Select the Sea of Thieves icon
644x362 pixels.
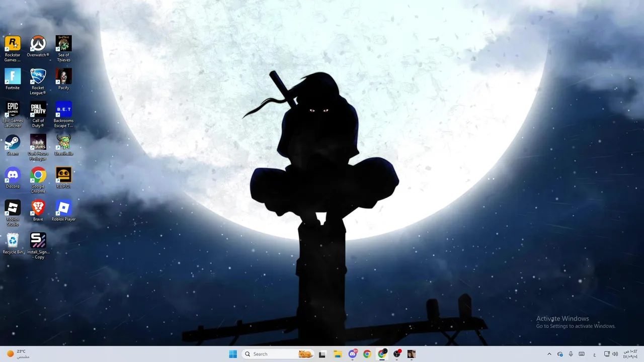(64, 49)
